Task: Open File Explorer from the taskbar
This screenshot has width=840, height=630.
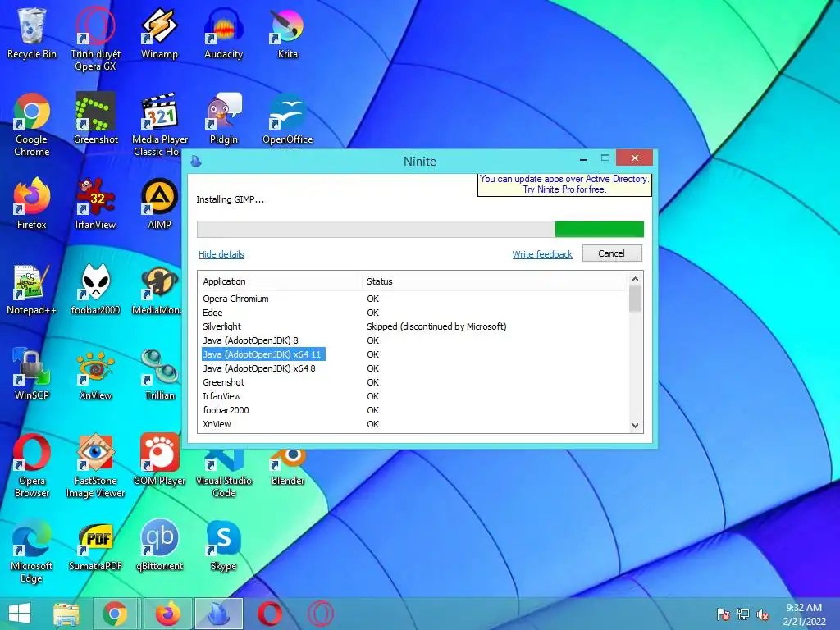Action: pyautogui.click(x=66, y=614)
